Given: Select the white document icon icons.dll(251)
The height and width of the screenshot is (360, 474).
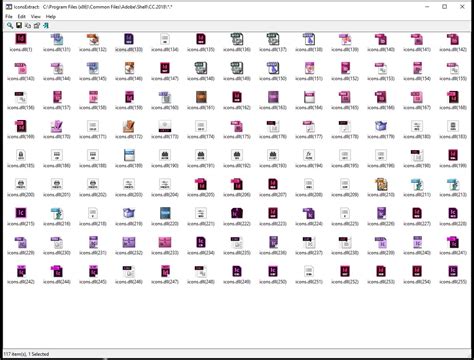Looking at the screenshot, I should point(309,271).
